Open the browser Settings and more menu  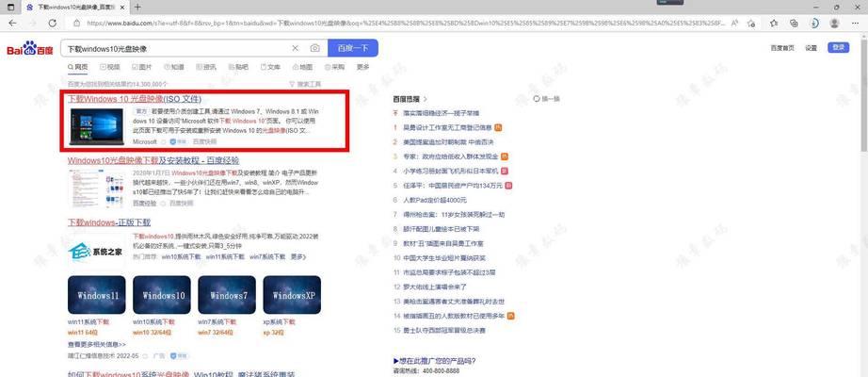(855, 24)
